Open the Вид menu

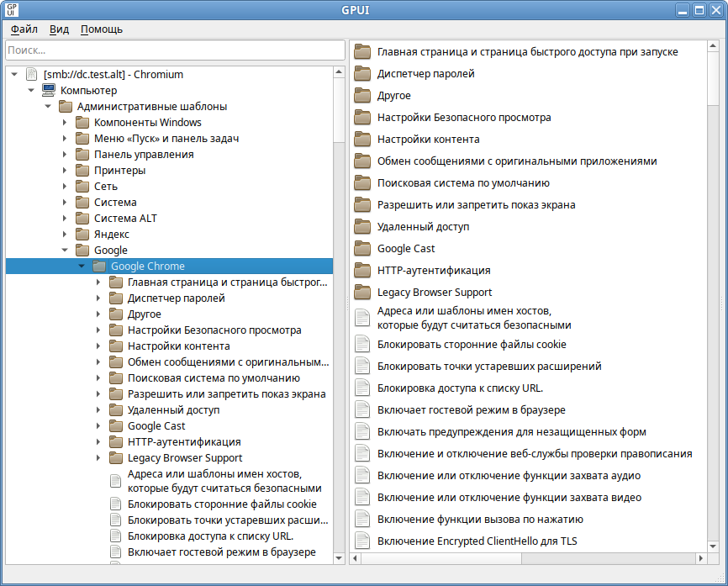click(59, 29)
